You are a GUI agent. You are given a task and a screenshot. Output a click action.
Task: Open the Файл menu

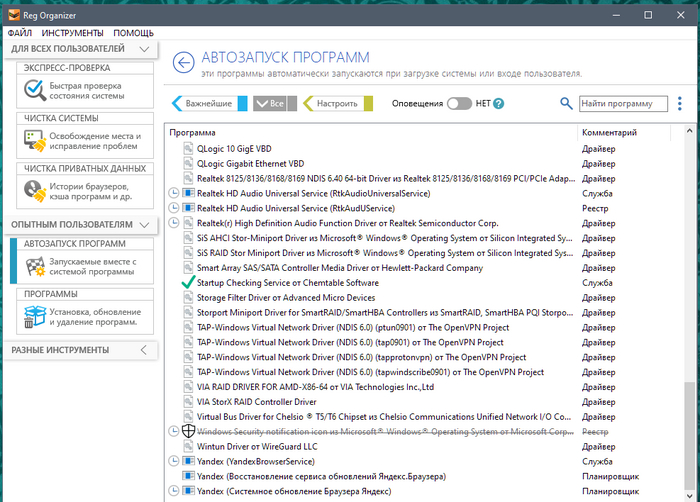tap(19, 33)
